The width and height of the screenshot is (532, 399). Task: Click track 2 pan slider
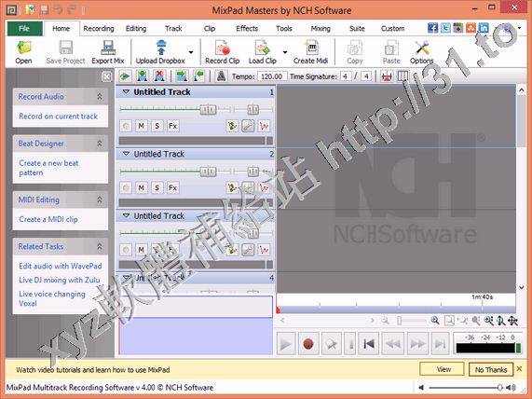point(253,172)
